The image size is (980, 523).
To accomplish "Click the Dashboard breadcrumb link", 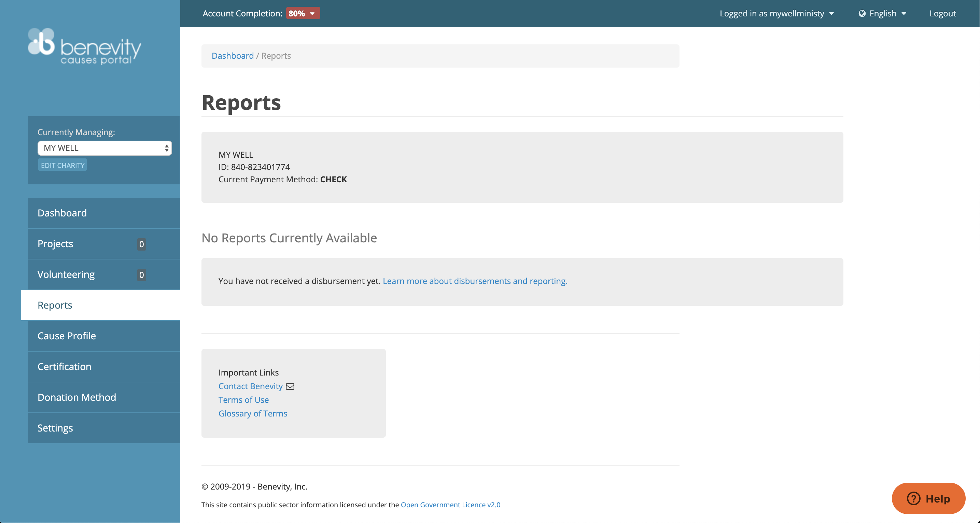I will coord(233,56).
